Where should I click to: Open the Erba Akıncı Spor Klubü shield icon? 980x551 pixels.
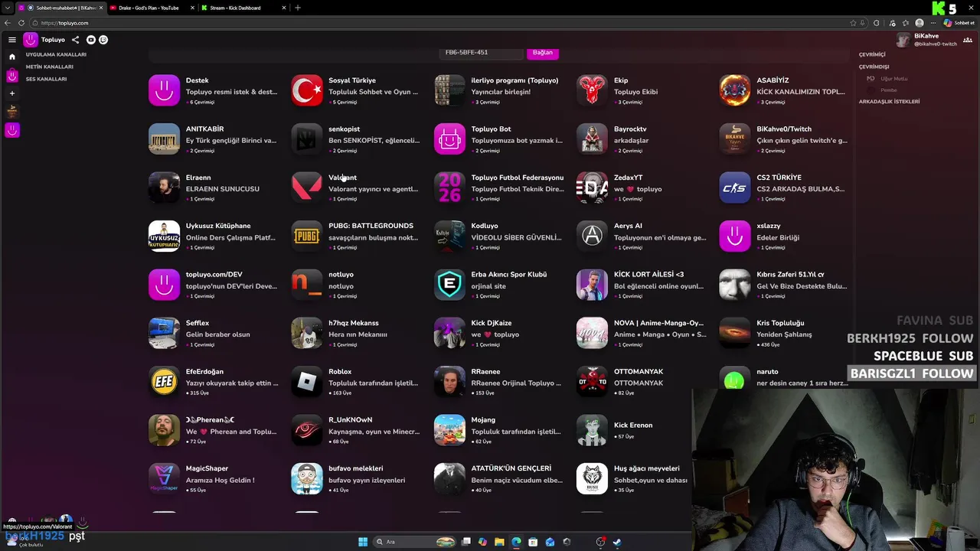click(449, 285)
